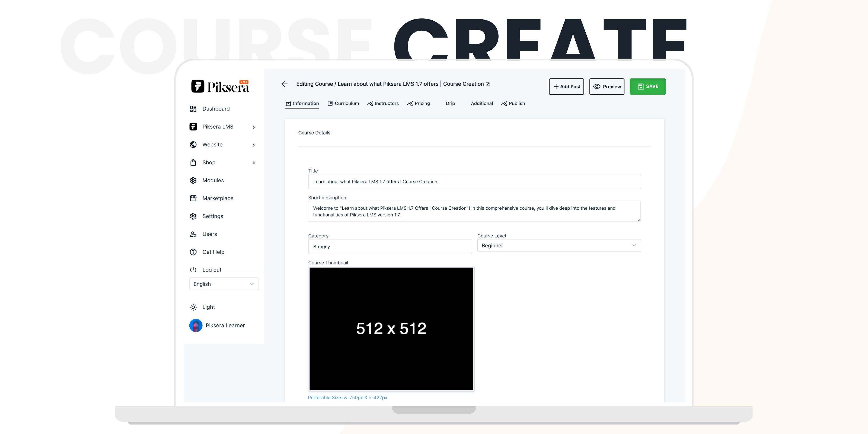Click the Users icon in sidebar
Screen dimensions: 868x434
[193, 234]
